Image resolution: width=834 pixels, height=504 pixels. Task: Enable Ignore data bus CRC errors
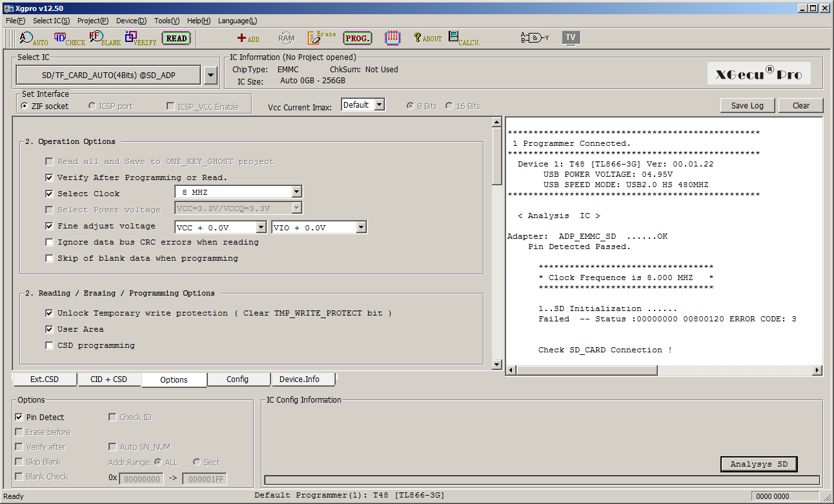(x=50, y=242)
